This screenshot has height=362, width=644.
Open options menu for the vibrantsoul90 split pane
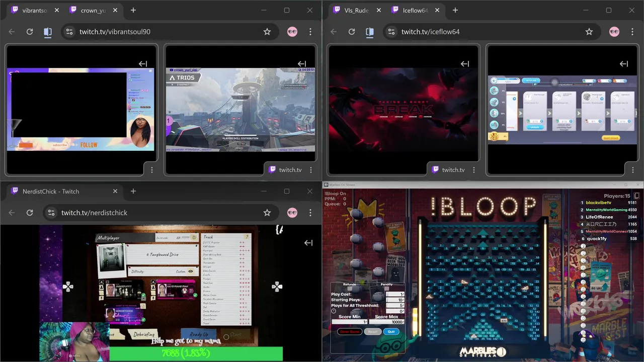152,170
